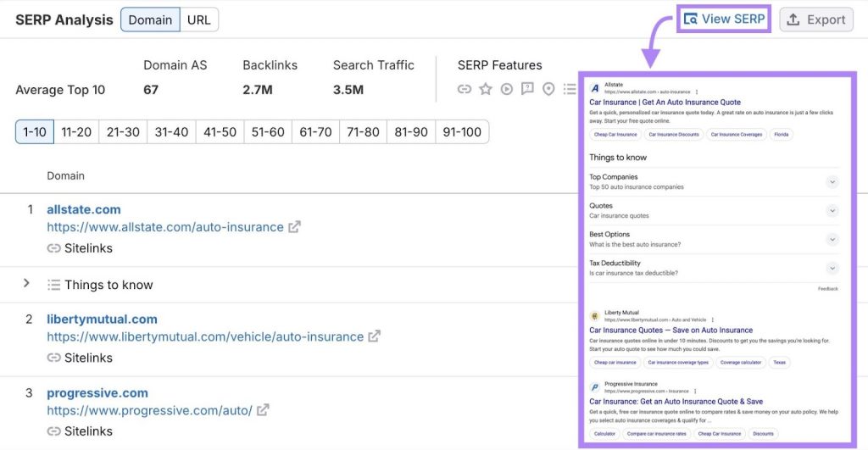Click 'Car Insurance: Get an Auto Insurance Quote & Save'
Viewport: 868px width, 450px height.
tap(676, 402)
